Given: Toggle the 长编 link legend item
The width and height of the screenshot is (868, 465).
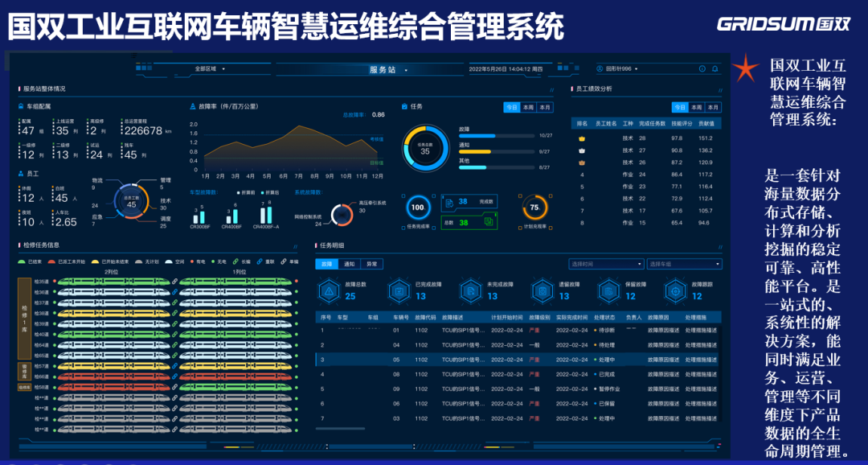Looking at the screenshot, I should tap(242, 261).
